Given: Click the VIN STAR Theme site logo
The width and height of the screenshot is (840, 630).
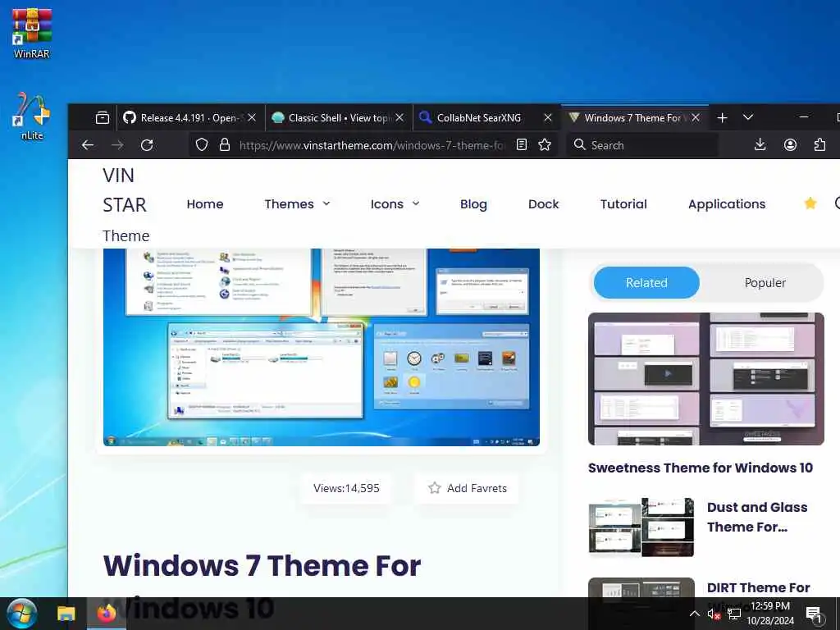Looking at the screenshot, I should click(126, 205).
